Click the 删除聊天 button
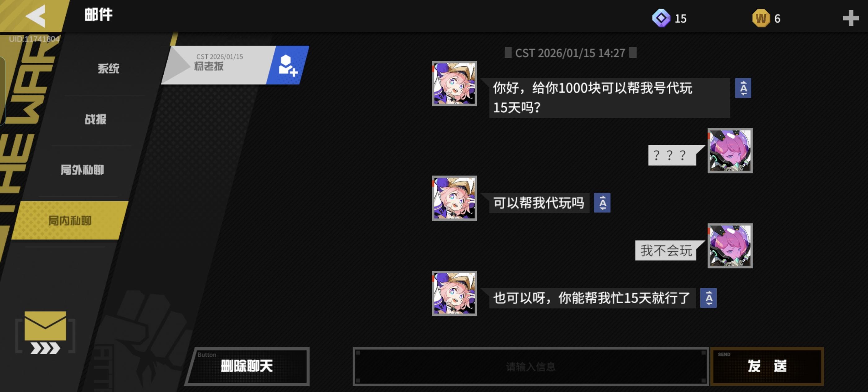The width and height of the screenshot is (868, 392). pyautogui.click(x=247, y=366)
